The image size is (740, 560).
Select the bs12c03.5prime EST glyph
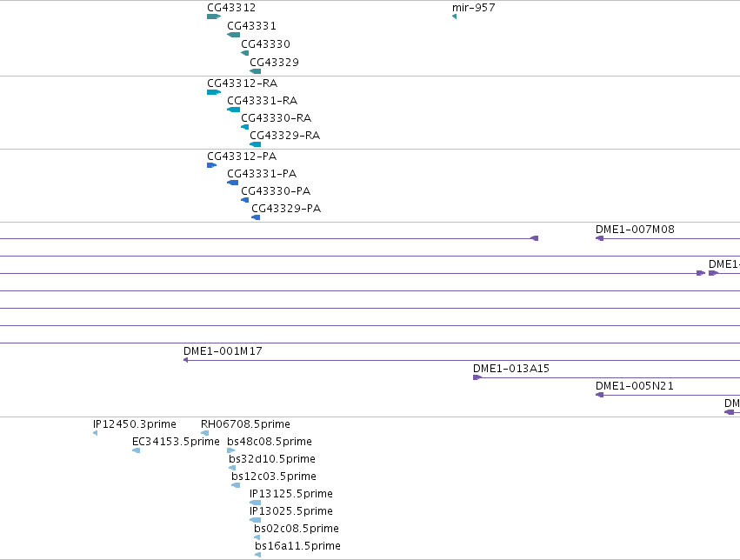tap(236, 485)
